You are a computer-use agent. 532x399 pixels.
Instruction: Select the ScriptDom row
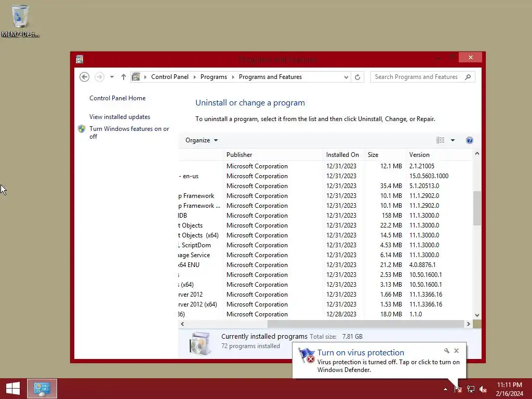coord(325,245)
